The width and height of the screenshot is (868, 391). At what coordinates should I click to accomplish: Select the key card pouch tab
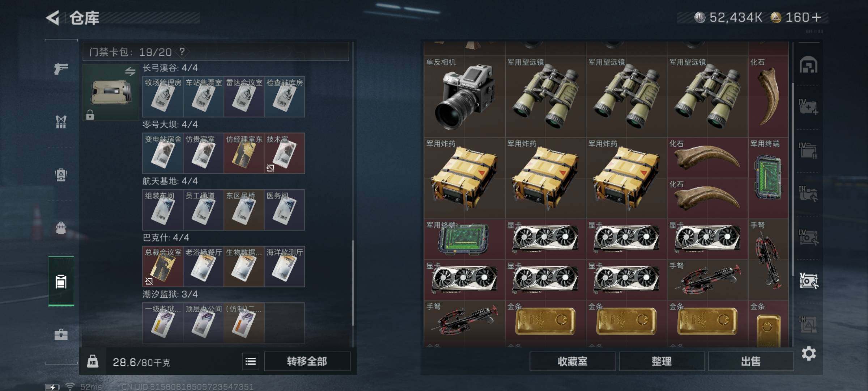click(x=61, y=281)
